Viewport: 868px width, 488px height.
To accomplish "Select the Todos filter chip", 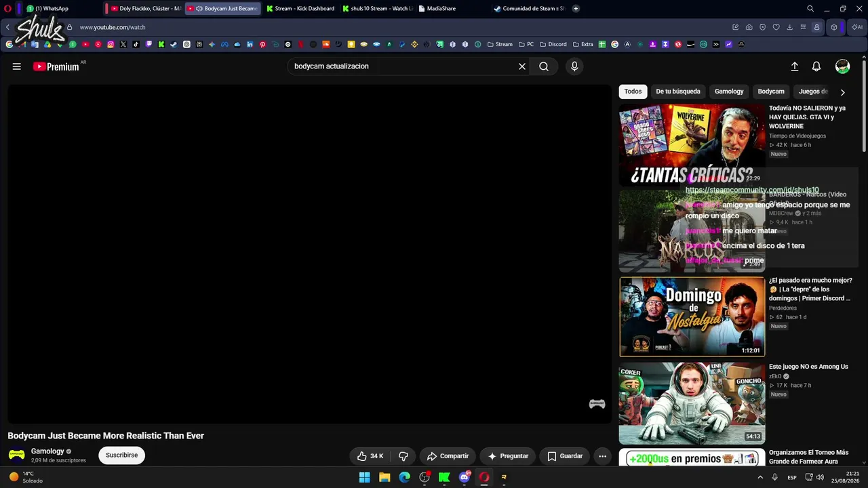I will (633, 91).
